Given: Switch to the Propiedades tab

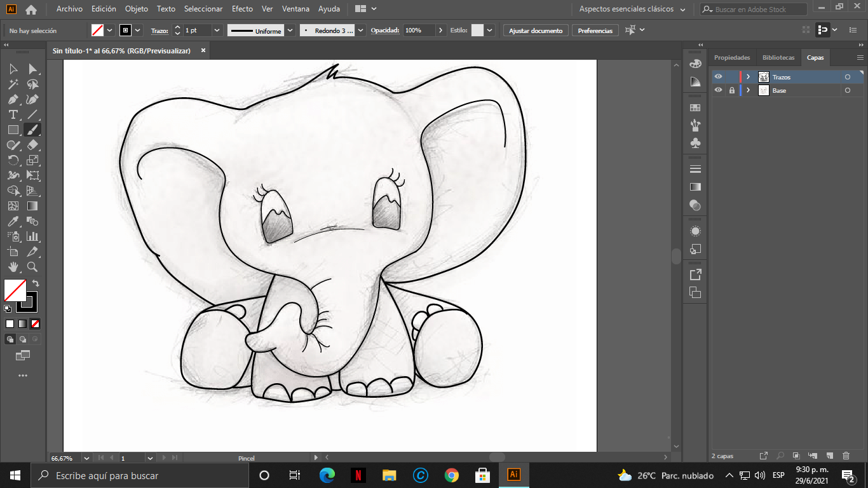Looking at the screenshot, I should pos(732,57).
